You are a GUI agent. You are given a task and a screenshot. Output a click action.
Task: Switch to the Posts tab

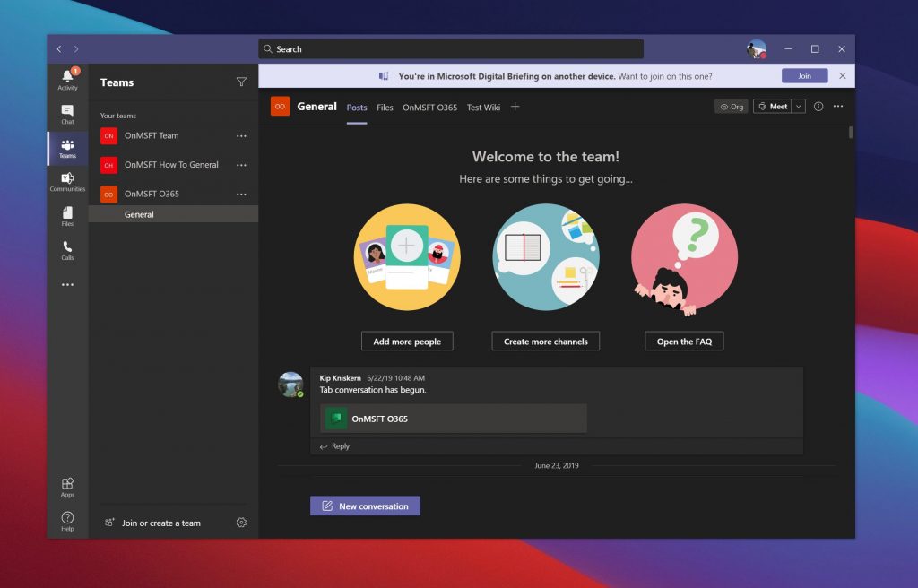click(357, 108)
